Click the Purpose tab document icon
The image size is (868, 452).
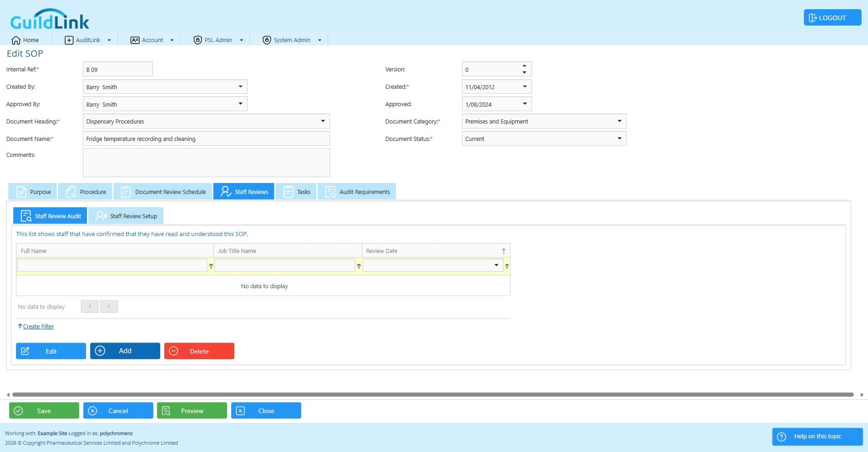21,192
